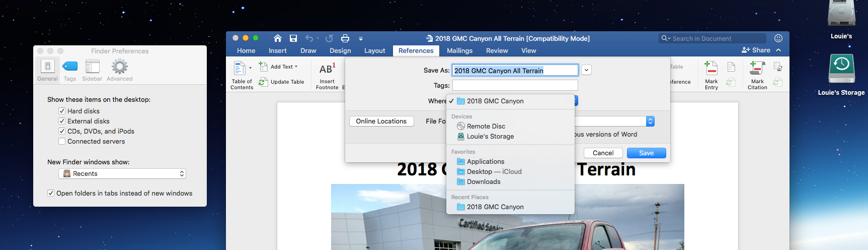Click the Print icon in quick access toolbar
The width and height of the screenshot is (868, 250).
click(x=345, y=38)
